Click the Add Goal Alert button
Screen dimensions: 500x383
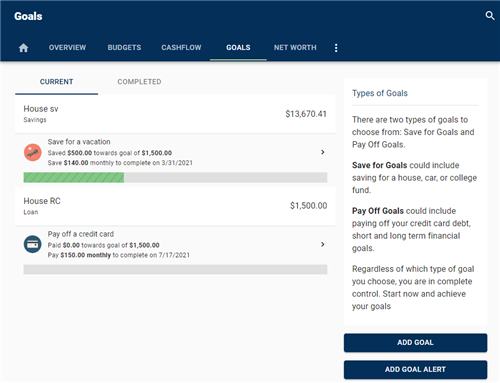[x=415, y=369]
